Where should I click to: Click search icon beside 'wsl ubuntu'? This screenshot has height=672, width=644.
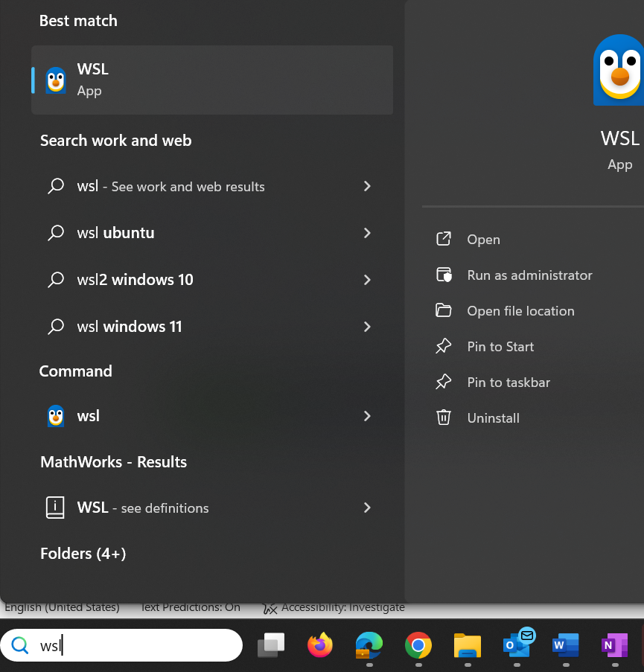(x=56, y=233)
